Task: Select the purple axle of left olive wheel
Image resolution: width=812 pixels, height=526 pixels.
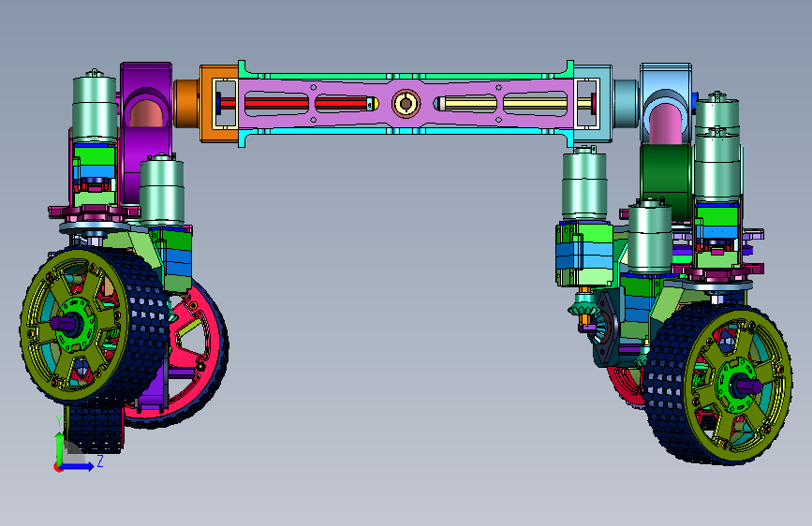Action: [x=66, y=324]
